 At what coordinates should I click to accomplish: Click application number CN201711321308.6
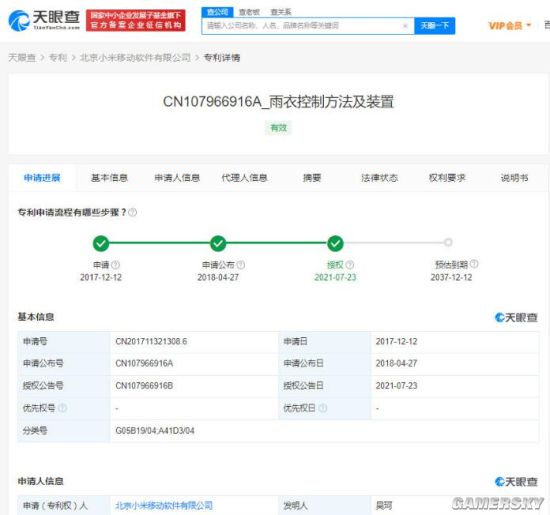pyautogui.click(x=151, y=341)
